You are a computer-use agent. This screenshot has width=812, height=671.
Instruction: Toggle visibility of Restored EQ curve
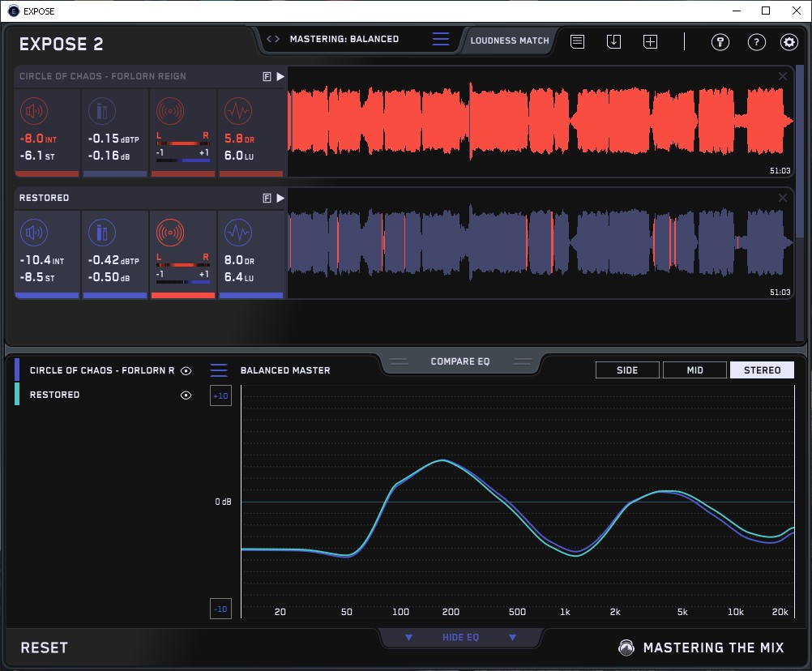(x=186, y=395)
